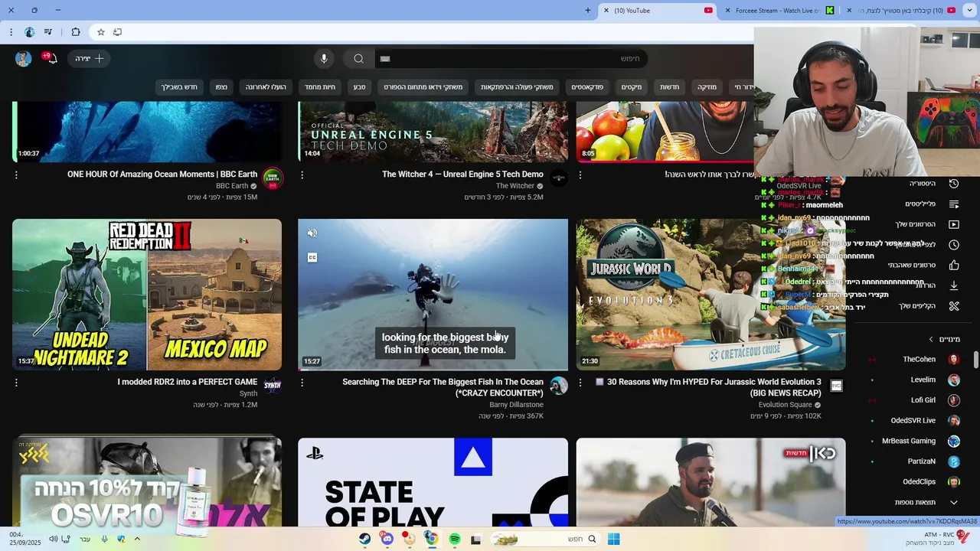980x551 pixels.
Task: Open Downloads (הורדות) in the sidebar
Action: [937, 285]
